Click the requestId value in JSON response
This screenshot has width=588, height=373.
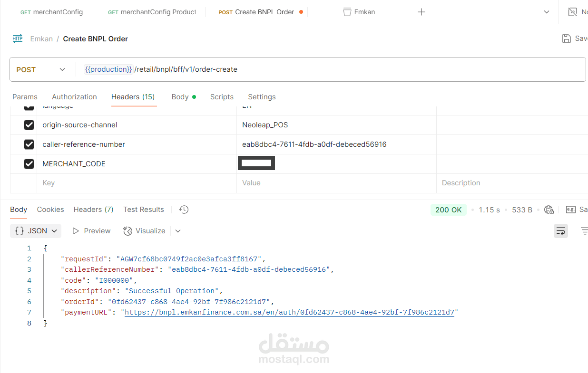click(x=189, y=259)
